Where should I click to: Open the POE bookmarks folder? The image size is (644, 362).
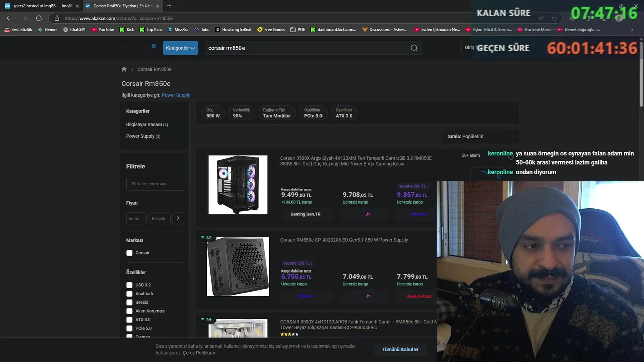tap(298, 30)
